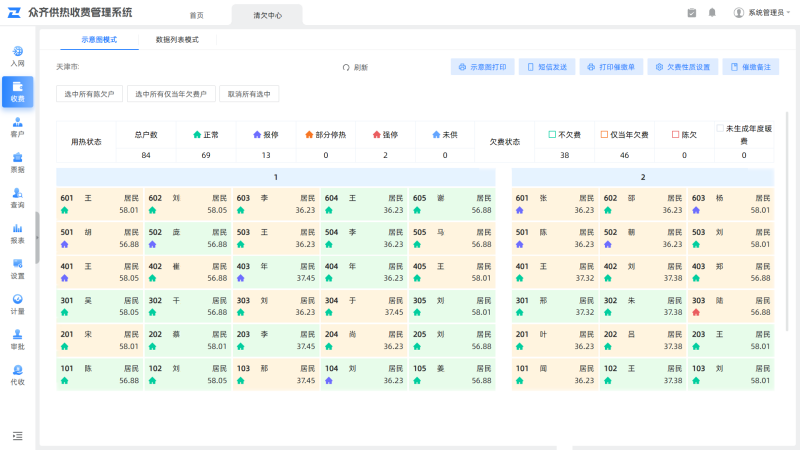Open the calendar task icon in header
The width and height of the screenshot is (800, 450).
[692, 13]
